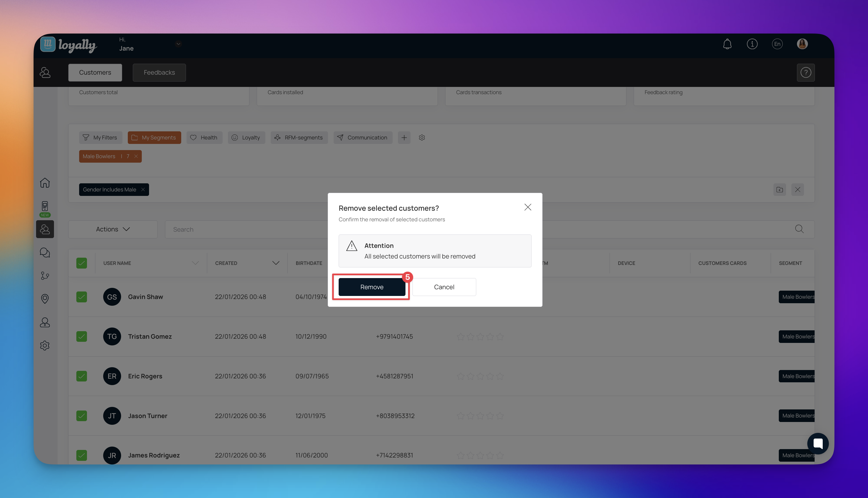The image size is (868, 498).
Task: Click the notification bell icon
Action: (x=727, y=44)
